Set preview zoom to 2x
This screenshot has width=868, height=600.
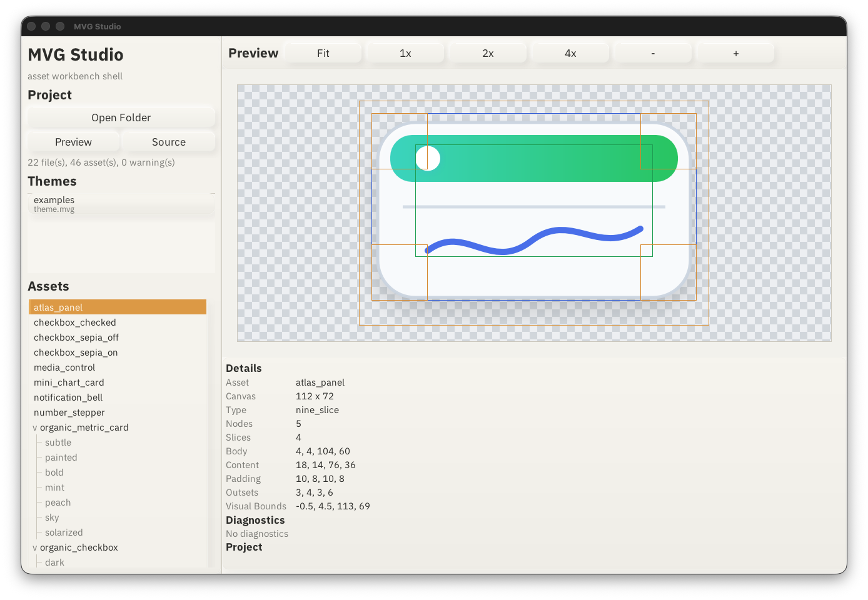click(488, 53)
